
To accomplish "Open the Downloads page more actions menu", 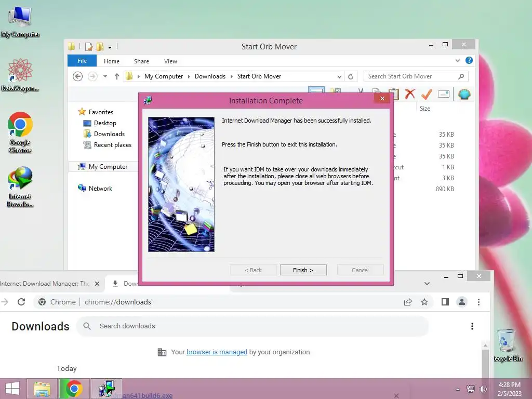I will [x=472, y=326].
